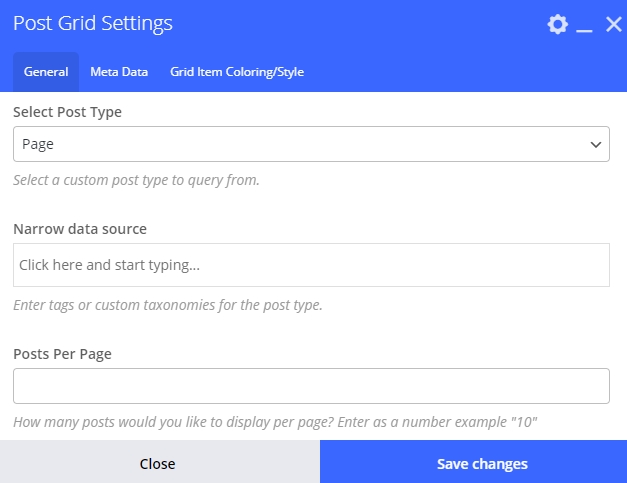Click into the Posts Per Page input
The height and width of the screenshot is (483, 627).
(x=311, y=385)
